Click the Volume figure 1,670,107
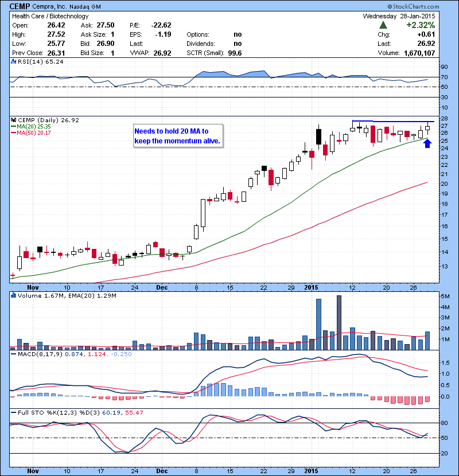This screenshot has width=459, height=476. pos(419,53)
